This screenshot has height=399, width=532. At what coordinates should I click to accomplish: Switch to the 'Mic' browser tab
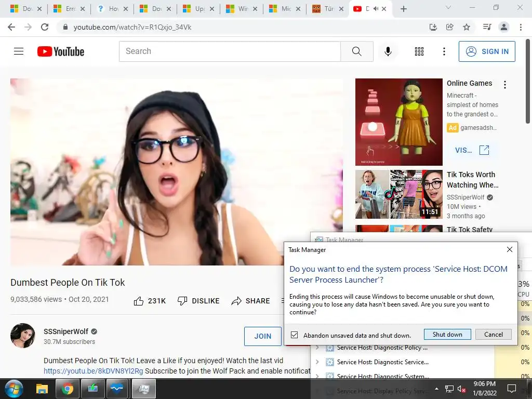pyautogui.click(x=282, y=9)
